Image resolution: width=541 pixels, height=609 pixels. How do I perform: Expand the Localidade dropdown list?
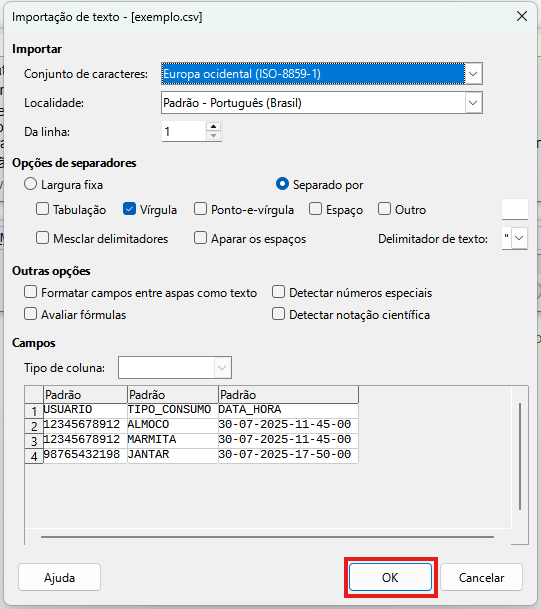point(473,103)
